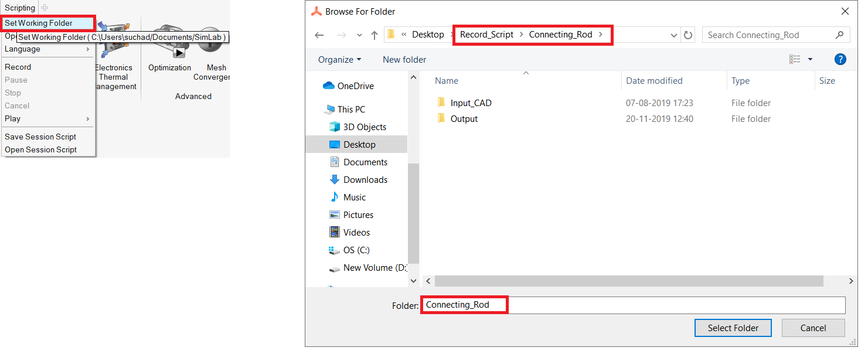Viewport: 868px width, 361px height.
Task: Select New Volume (D:) drive
Action: (367, 268)
